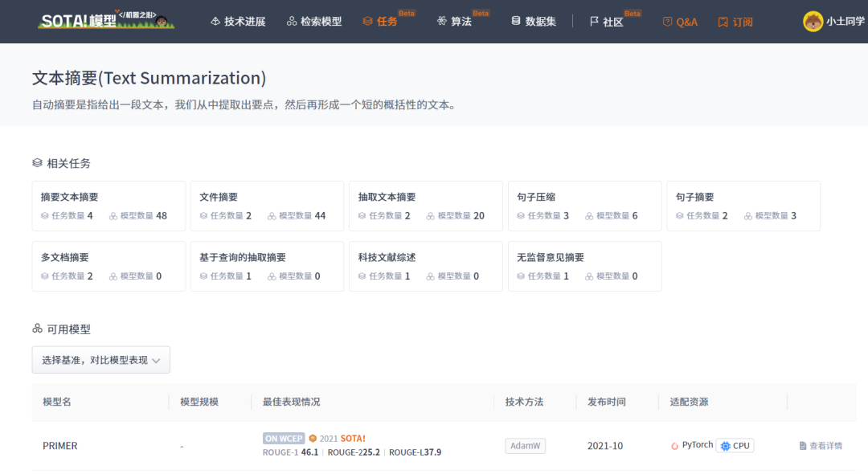The image size is (868, 474).
Task: Click the 数据集 database icon
Action: pyautogui.click(x=516, y=22)
